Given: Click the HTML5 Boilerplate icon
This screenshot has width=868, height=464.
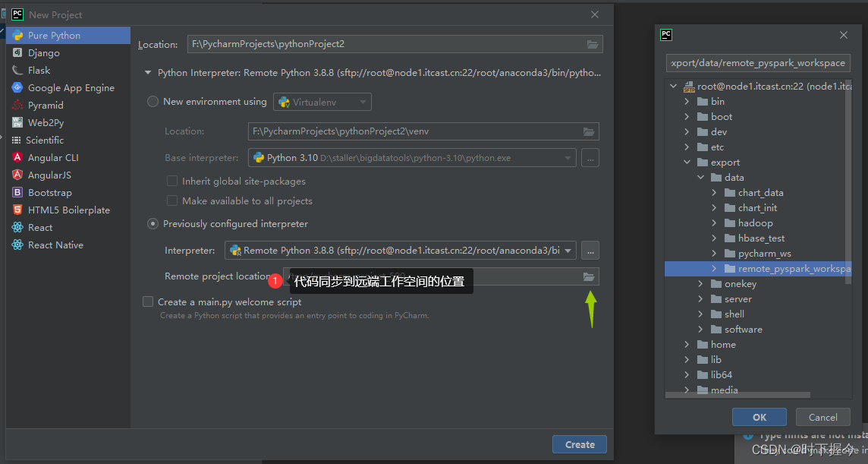Looking at the screenshot, I should click(x=17, y=210).
